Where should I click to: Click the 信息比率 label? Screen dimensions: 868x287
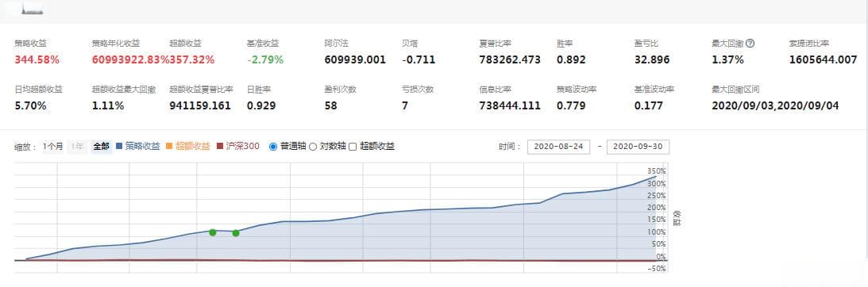(496, 89)
